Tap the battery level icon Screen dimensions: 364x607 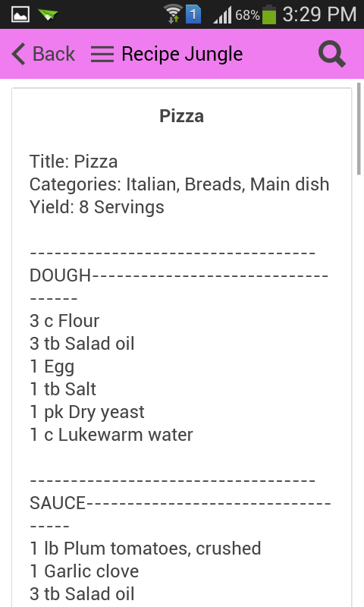(269, 14)
